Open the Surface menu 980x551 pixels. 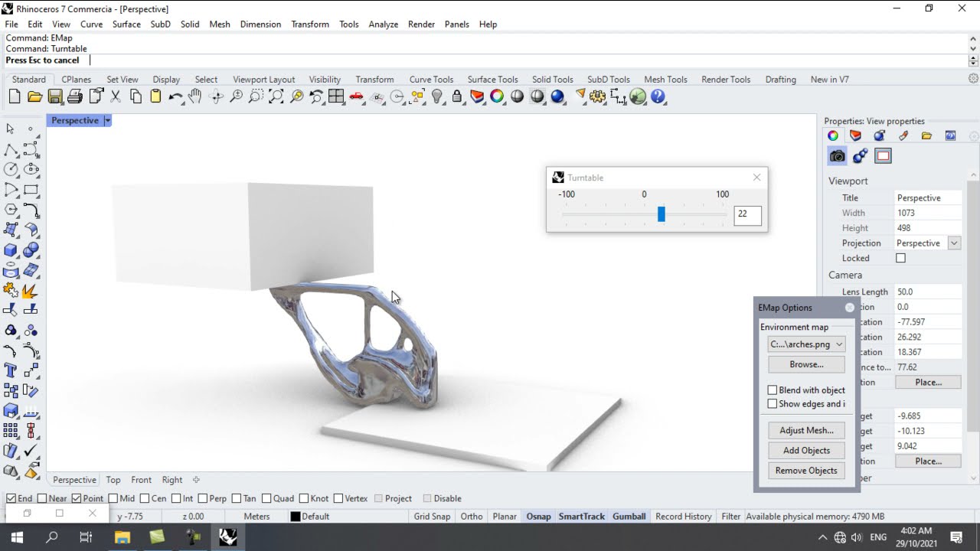[126, 24]
